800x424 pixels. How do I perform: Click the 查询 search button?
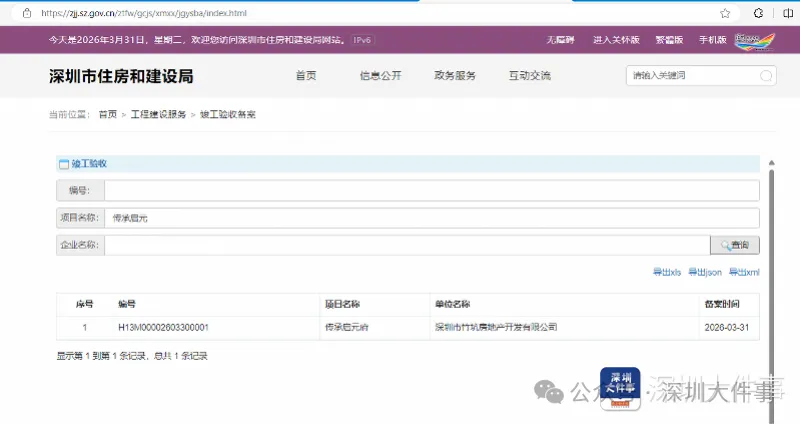click(735, 245)
